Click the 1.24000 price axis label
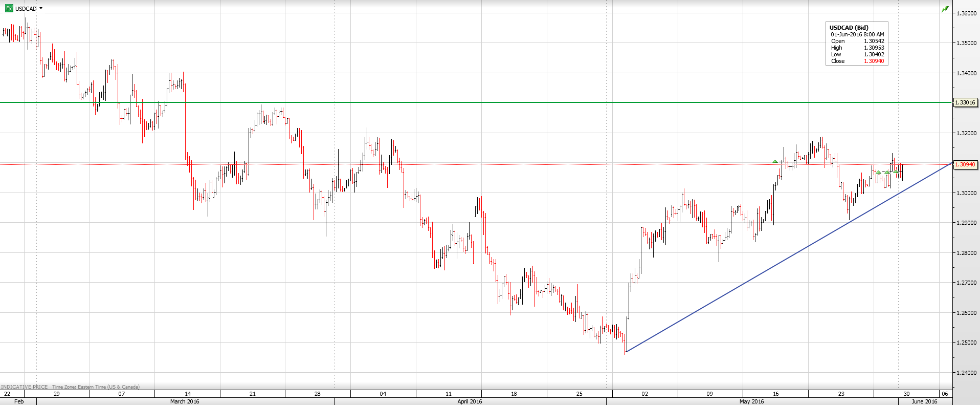The image size is (980, 405). coord(966,373)
